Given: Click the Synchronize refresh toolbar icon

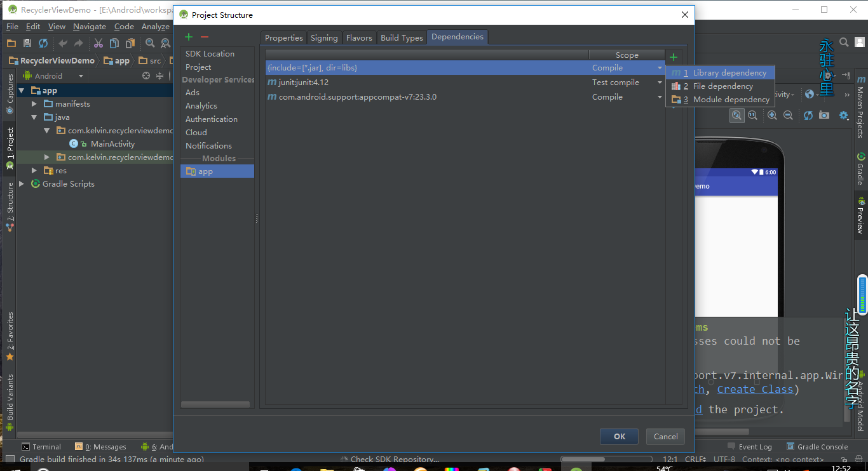Looking at the screenshot, I should click(43, 43).
